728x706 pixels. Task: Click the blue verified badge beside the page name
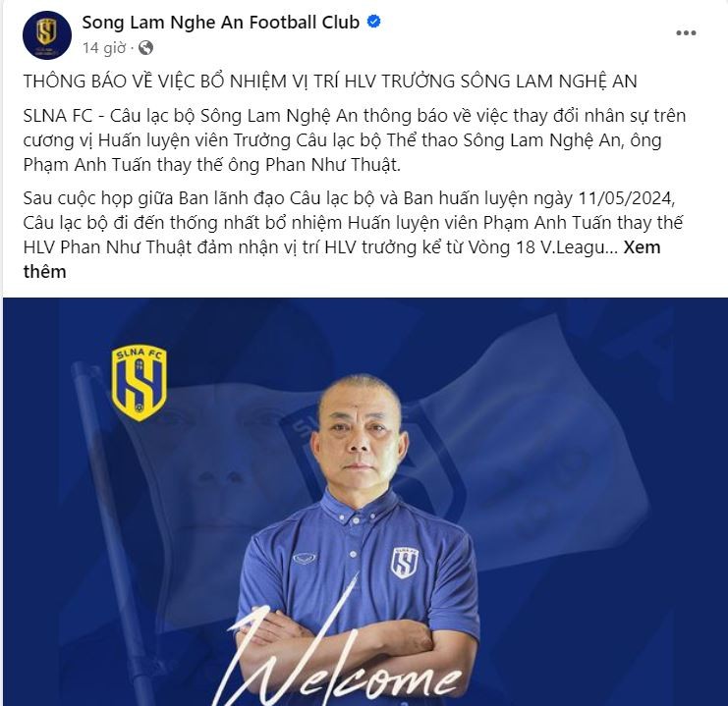(373, 22)
